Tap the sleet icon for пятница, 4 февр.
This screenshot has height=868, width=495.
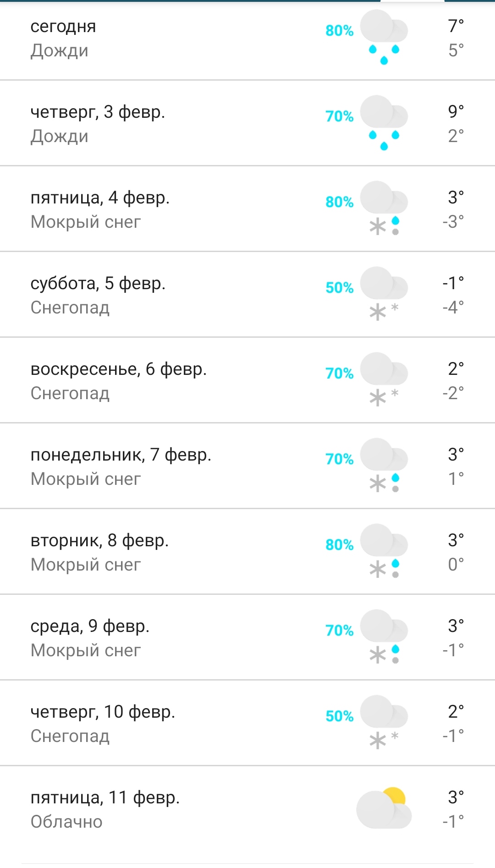tap(384, 209)
